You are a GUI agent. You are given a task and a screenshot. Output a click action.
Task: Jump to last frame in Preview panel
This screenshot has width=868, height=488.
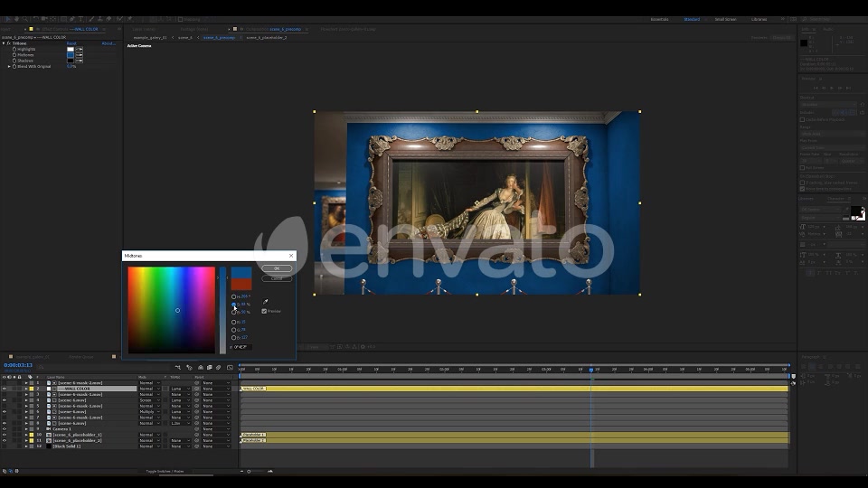[x=849, y=88]
